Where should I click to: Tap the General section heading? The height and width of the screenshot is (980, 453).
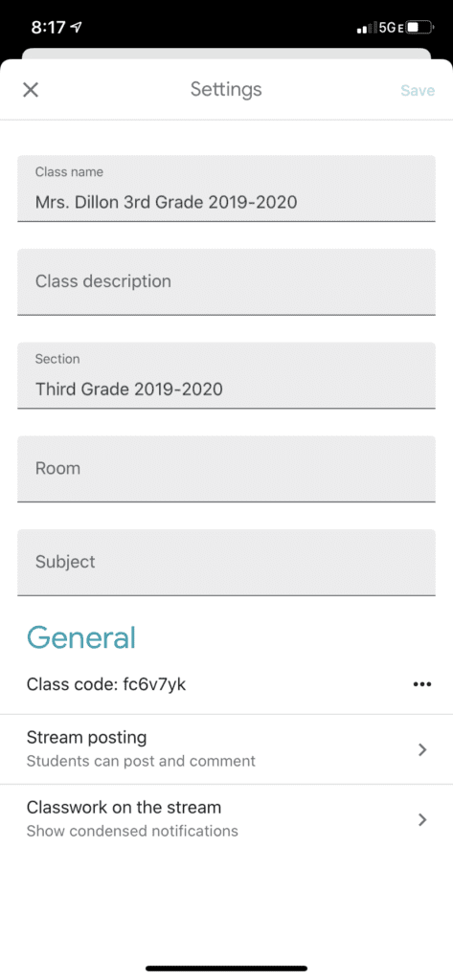[x=81, y=636]
